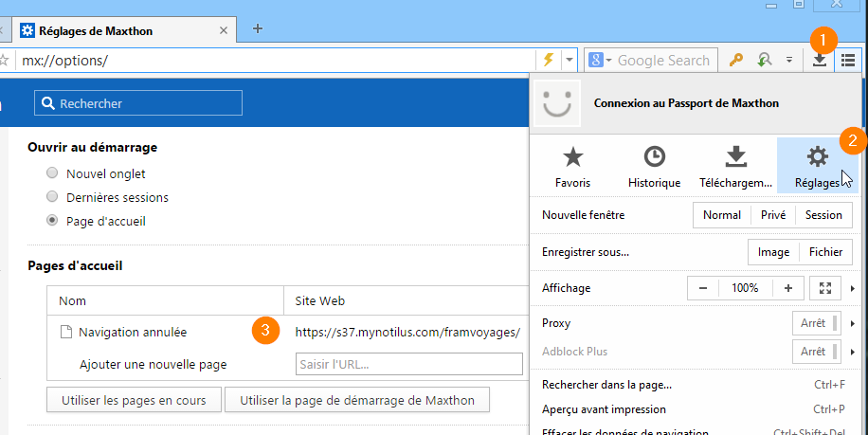Focus the Rechercher settings search field
This screenshot has height=435, width=868.
click(x=138, y=103)
